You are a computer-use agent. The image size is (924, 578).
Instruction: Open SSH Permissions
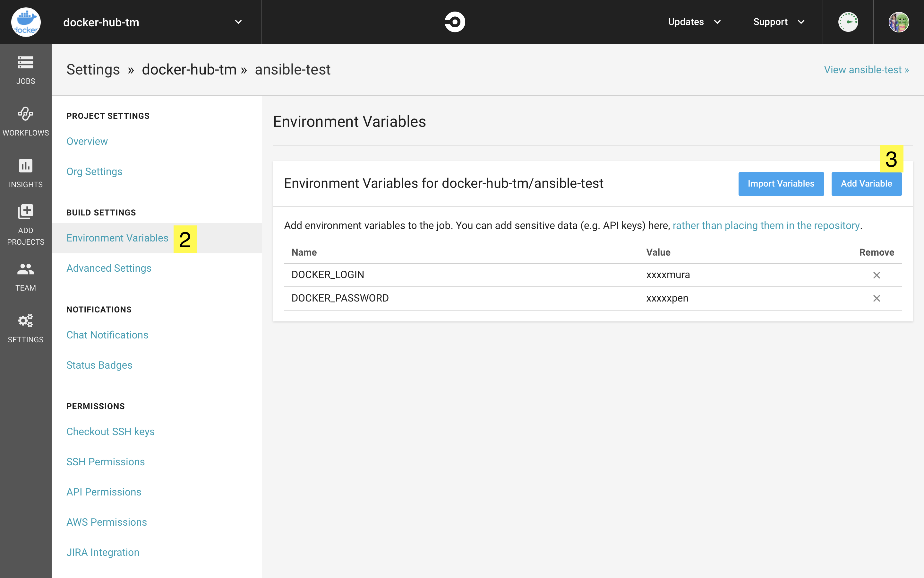click(x=105, y=462)
